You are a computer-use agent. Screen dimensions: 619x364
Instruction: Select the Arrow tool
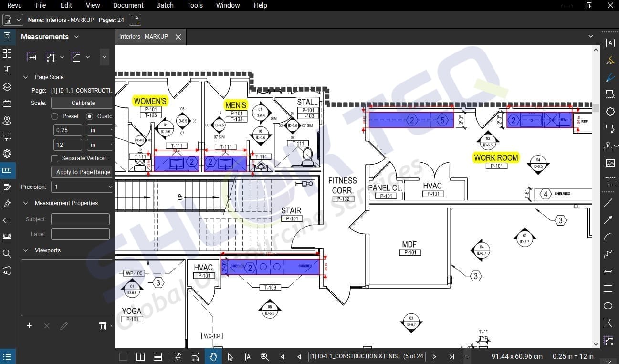[608, 220]
